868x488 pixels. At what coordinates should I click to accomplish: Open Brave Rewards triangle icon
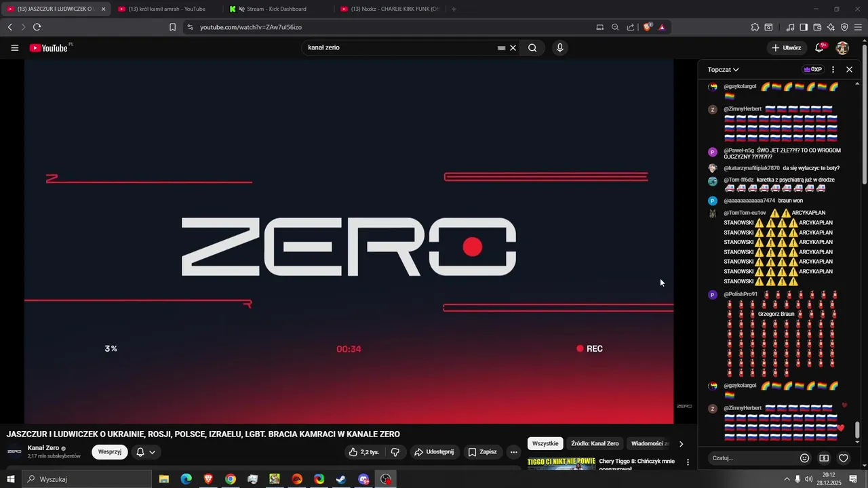coord(662,27)
